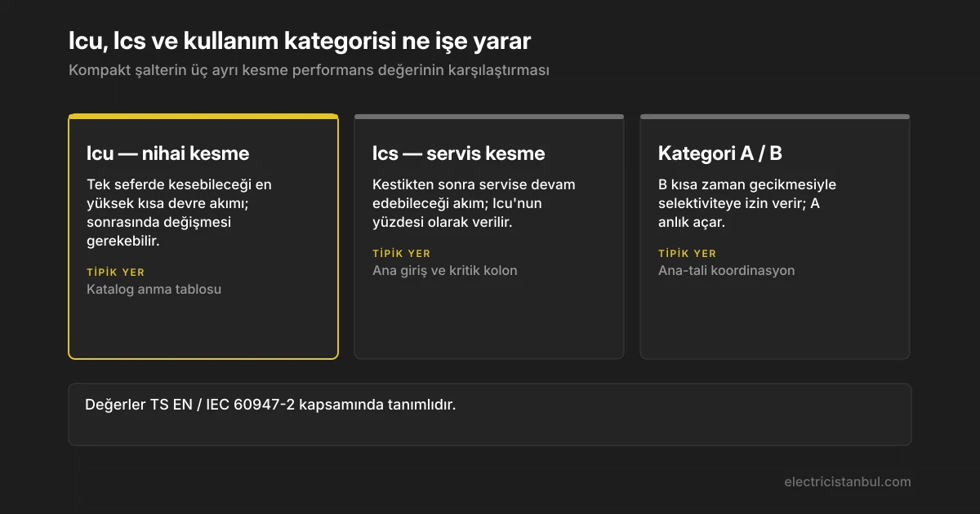Click 'TİPİK YER' label in Kategori A / B card
This screenshot has width=980, height=514.
[x=687, y=254]
